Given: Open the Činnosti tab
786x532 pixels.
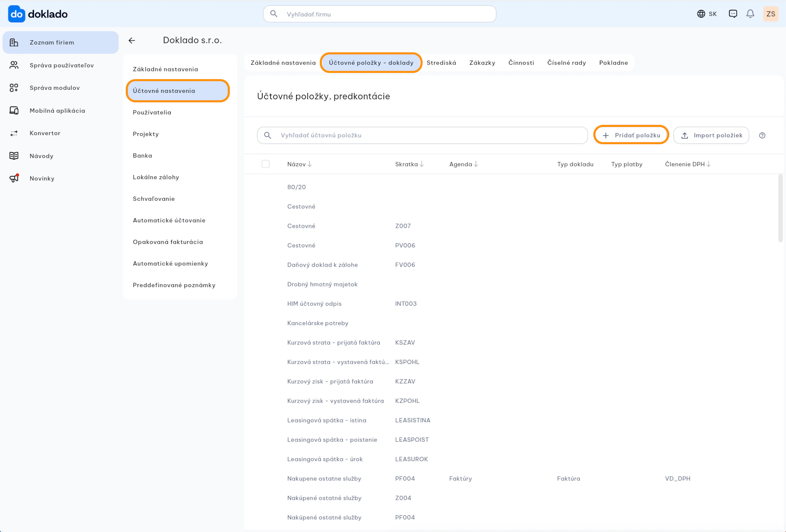Looking at the screenshot, I should [x=521, y=63].
